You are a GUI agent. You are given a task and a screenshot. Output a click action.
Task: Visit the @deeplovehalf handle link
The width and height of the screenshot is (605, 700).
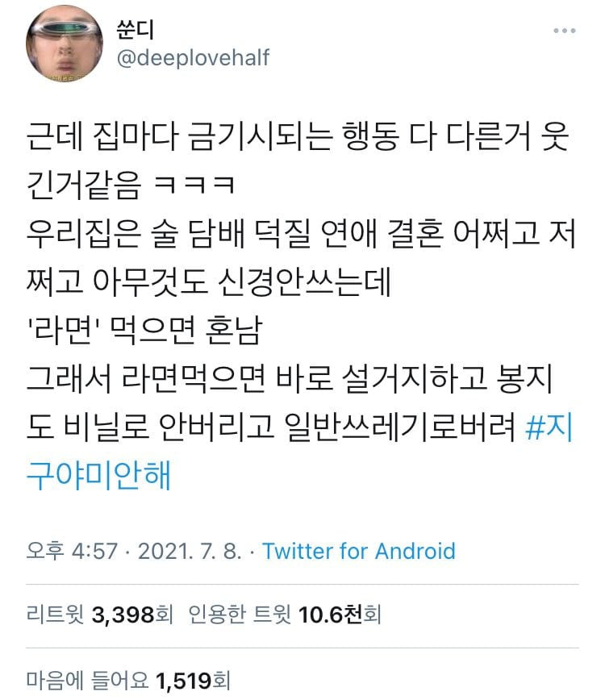click(193, 58)
